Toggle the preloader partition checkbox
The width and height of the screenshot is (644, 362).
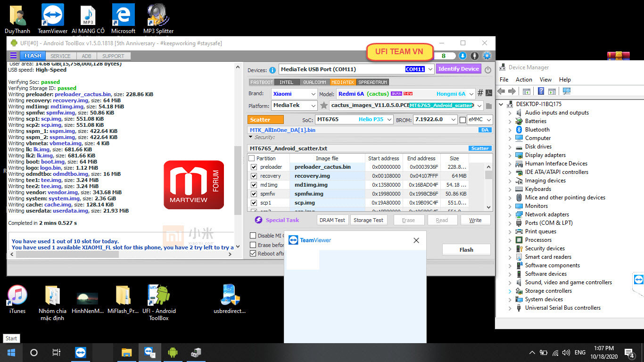[254, 167]
